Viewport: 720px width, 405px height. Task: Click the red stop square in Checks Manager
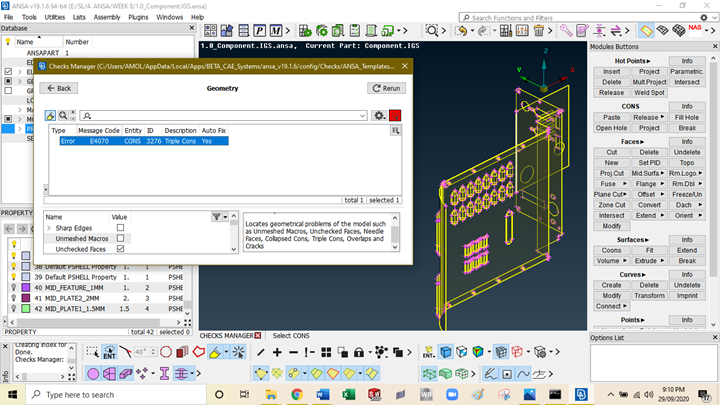click(x=395, y=116)
